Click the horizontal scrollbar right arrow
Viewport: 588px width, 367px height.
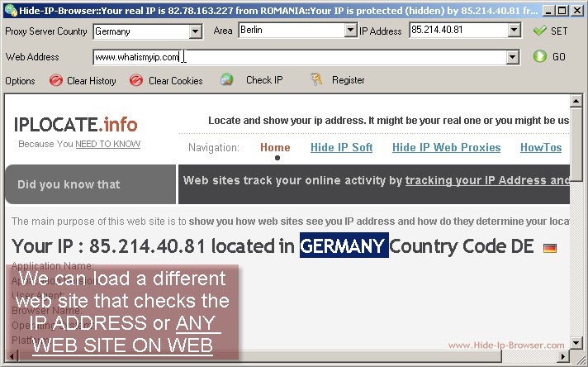pos(563,355)
